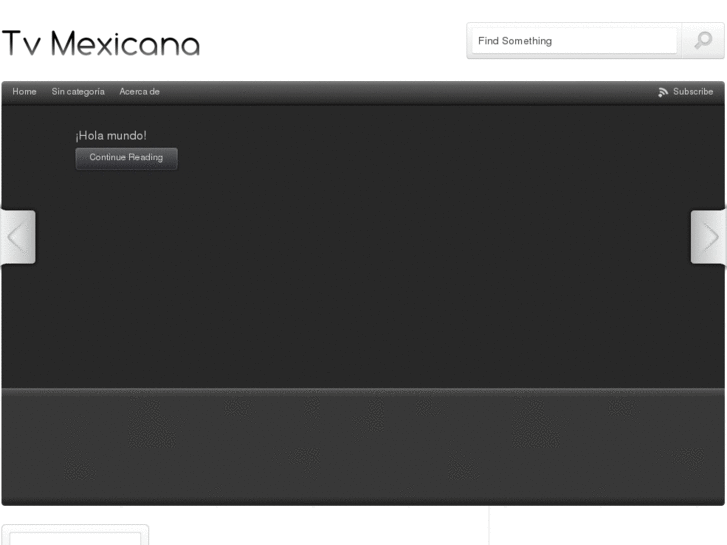Click the Tv Mexicana site title
727x545 pixels.
click(x=101, y=43)
